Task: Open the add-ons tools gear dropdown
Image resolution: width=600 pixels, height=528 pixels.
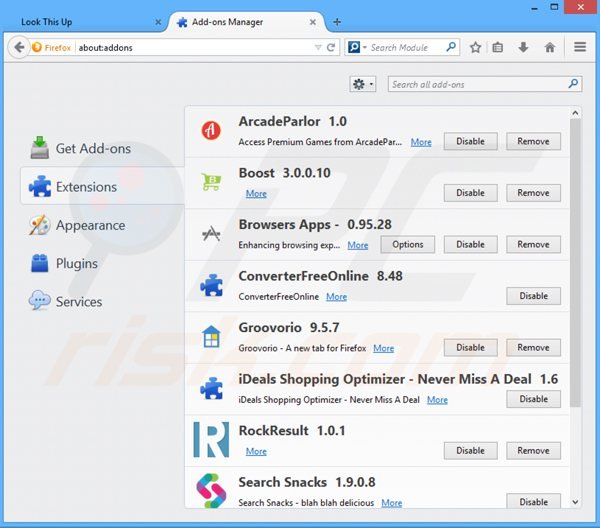Action: click(x=362, y=85)
